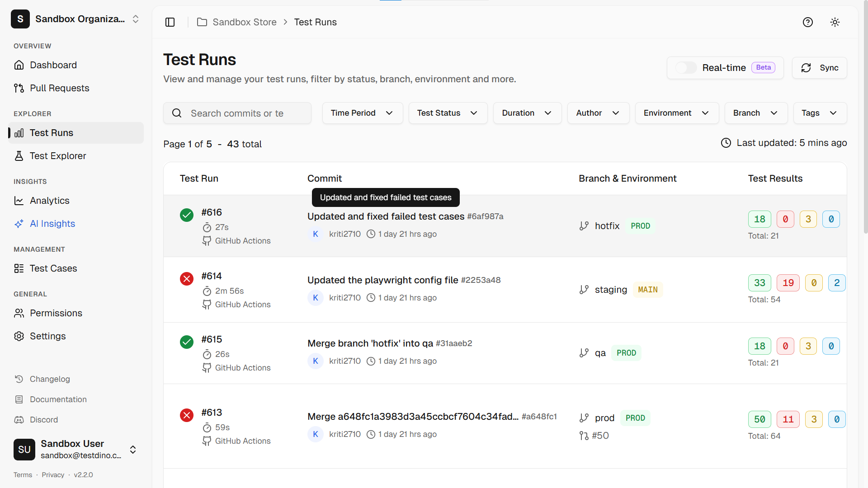Viewport: 868px width, 488px height.
Task: Click the red failed count 19 badge
Action: click(788, 283)
